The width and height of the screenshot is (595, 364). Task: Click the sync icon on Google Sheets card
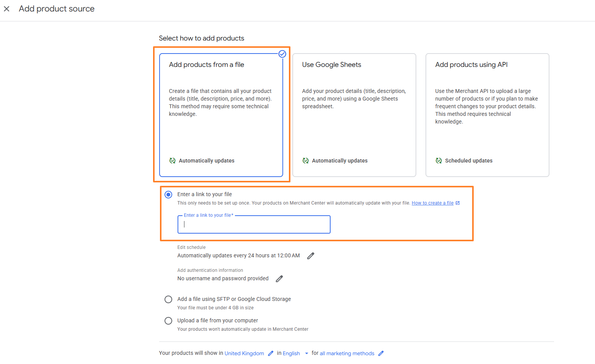306,161
